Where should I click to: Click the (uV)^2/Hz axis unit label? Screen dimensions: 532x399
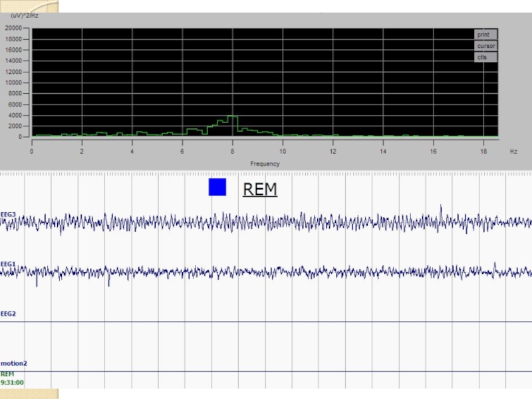25,15
